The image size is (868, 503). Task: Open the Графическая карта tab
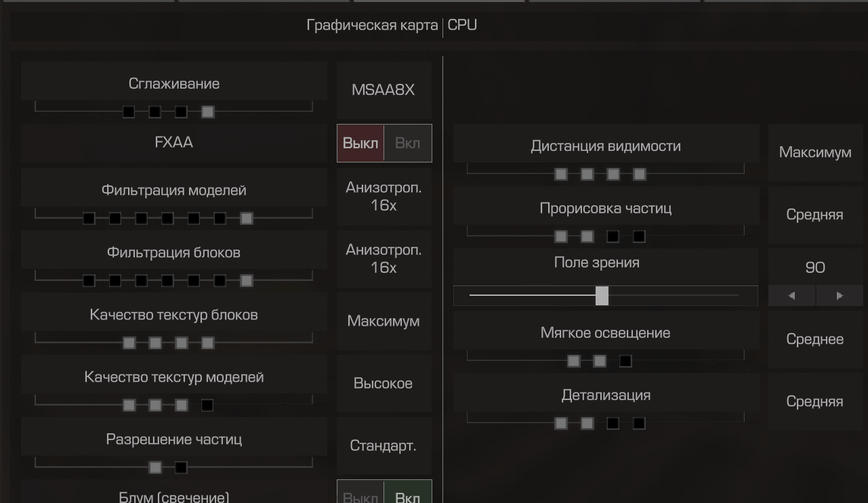point(372,26)
